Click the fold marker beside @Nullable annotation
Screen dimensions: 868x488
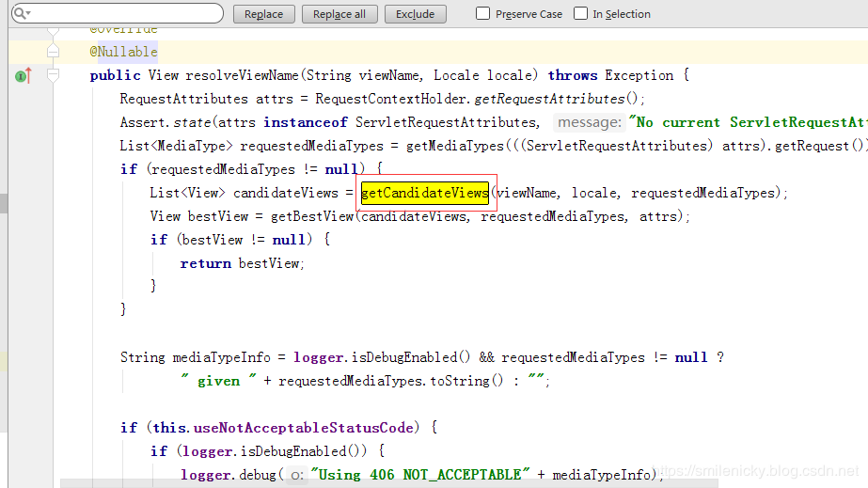click(54, 52)
